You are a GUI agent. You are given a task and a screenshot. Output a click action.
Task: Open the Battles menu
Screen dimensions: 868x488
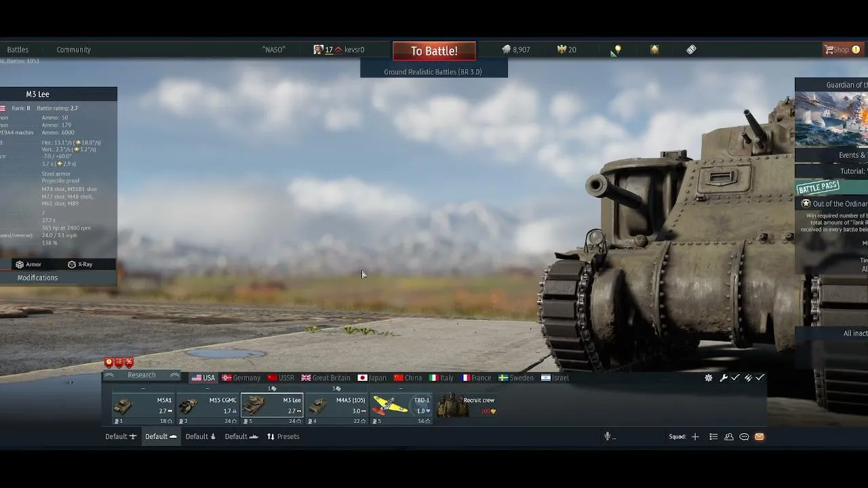pos(18,49)
